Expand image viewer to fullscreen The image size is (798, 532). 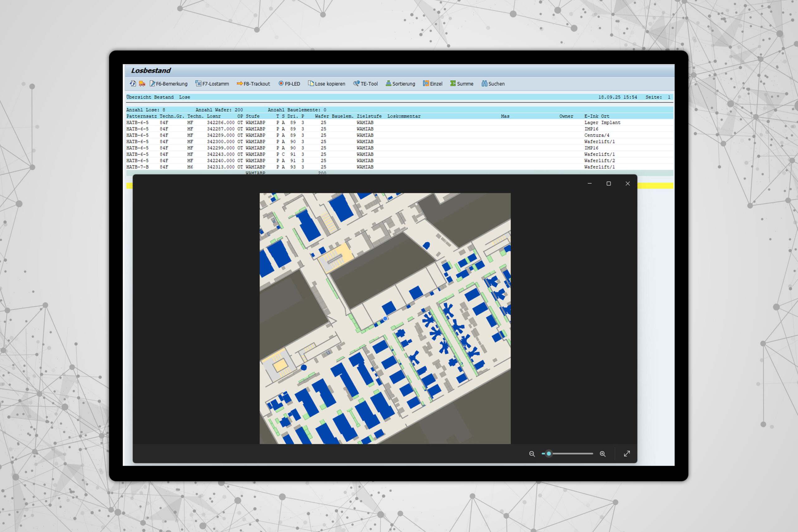pos(627,454)
